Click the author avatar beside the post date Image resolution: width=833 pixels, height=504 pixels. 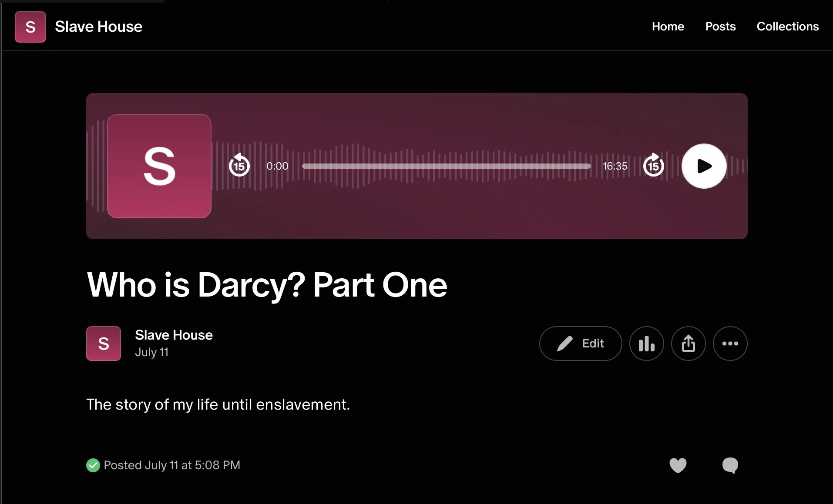click(x=104, y=344)
